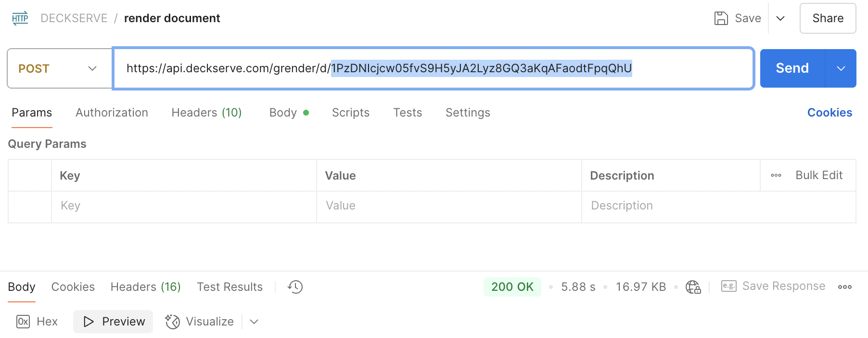Click Bulk Edit
The image size is (868, 338).
coord(819,175)
